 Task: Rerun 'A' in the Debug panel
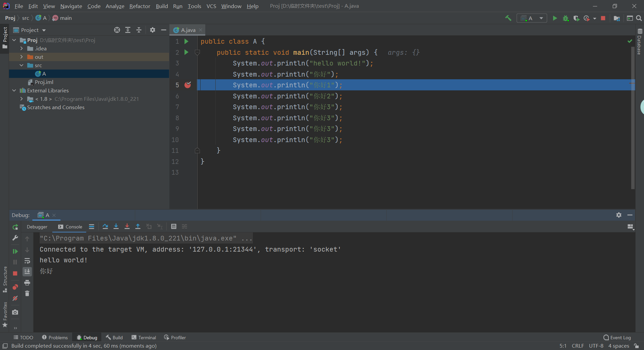pos(15,227)
